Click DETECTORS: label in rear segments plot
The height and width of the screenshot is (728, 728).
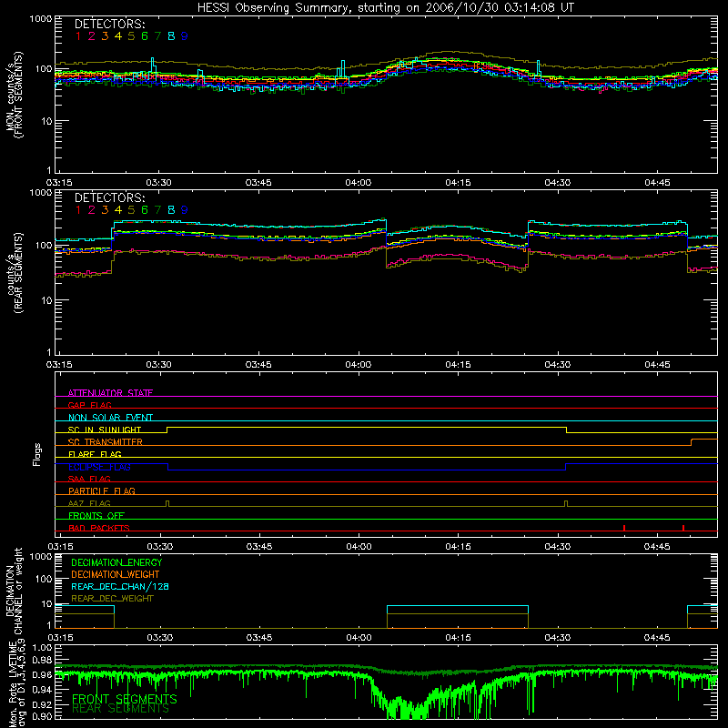tap(110, 197)
